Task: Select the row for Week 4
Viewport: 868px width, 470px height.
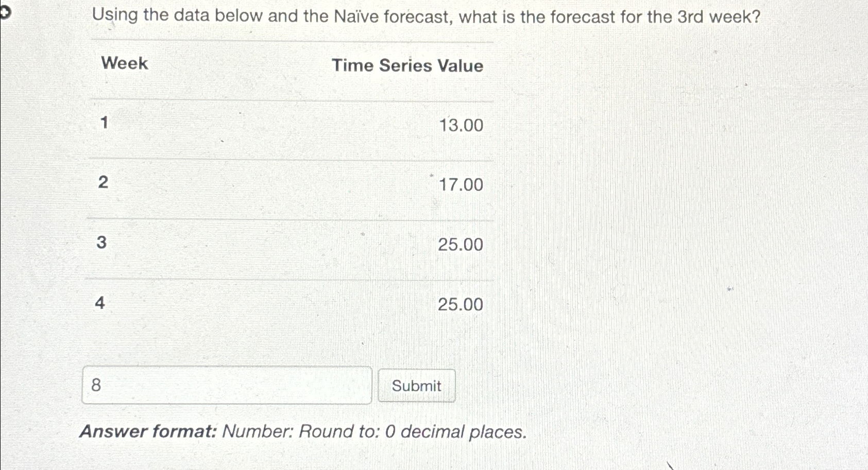Action: tap(283, 304)
